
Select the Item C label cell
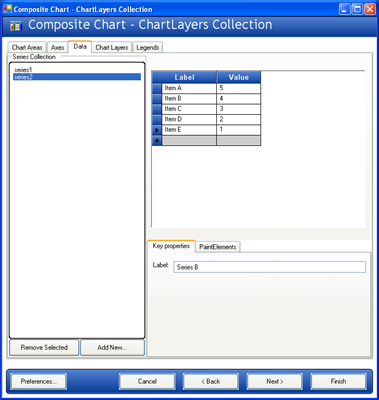[x=189, y=109]
